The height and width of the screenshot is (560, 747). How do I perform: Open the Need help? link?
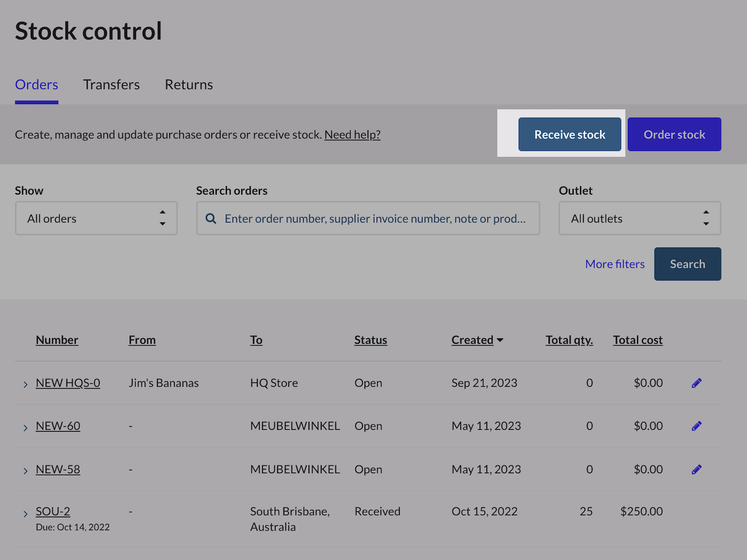pyautogui.click(x=352, y=134)
